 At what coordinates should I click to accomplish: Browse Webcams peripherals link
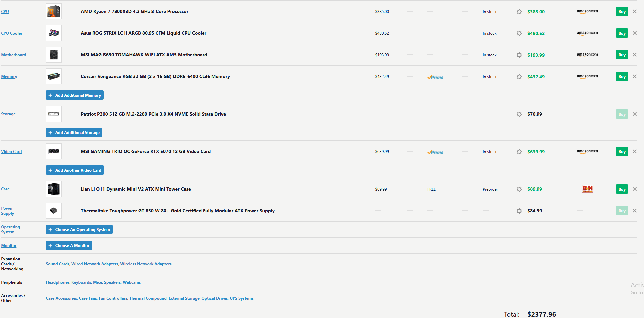pyautogui.click(x=132, y=282)
